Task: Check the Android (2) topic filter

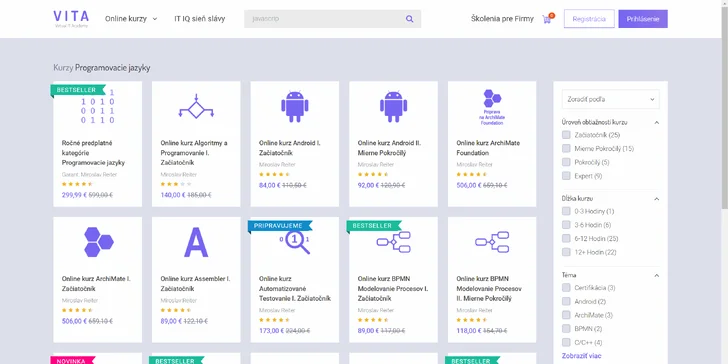Action: pyautogui.click(x=566, y=301)
